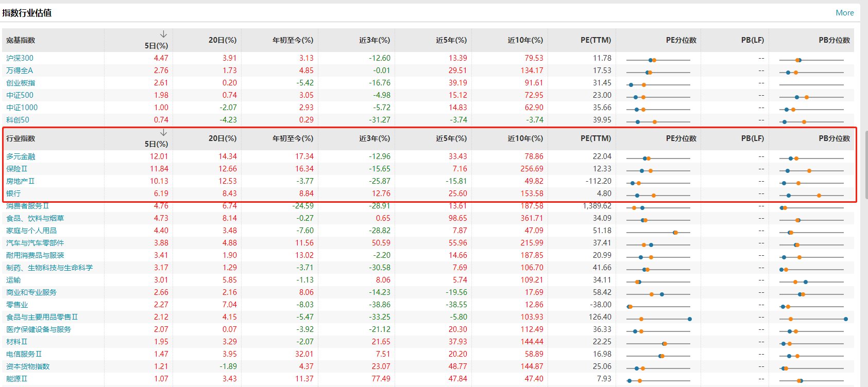Open the 汽车与汽车零部件 industry link
Image resolution: width=868 pixels, height=387 pixels.
point(35,243)
